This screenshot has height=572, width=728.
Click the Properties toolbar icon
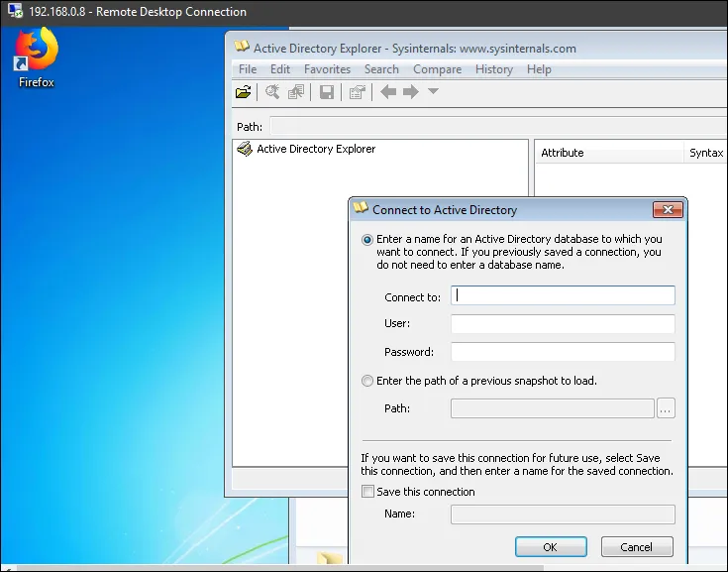(357, 92)
